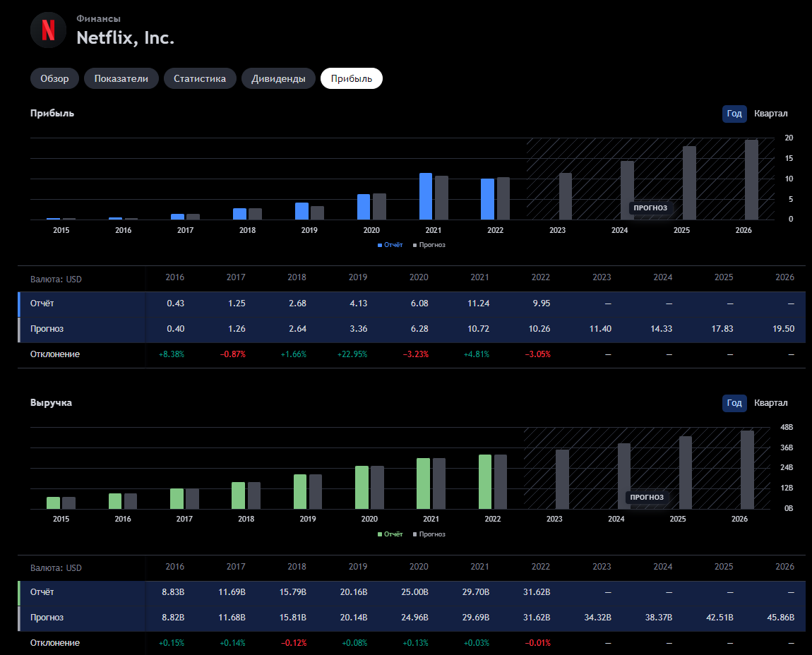
Task: Click revenue Прогноз value 34.32B
Action: 597,617
